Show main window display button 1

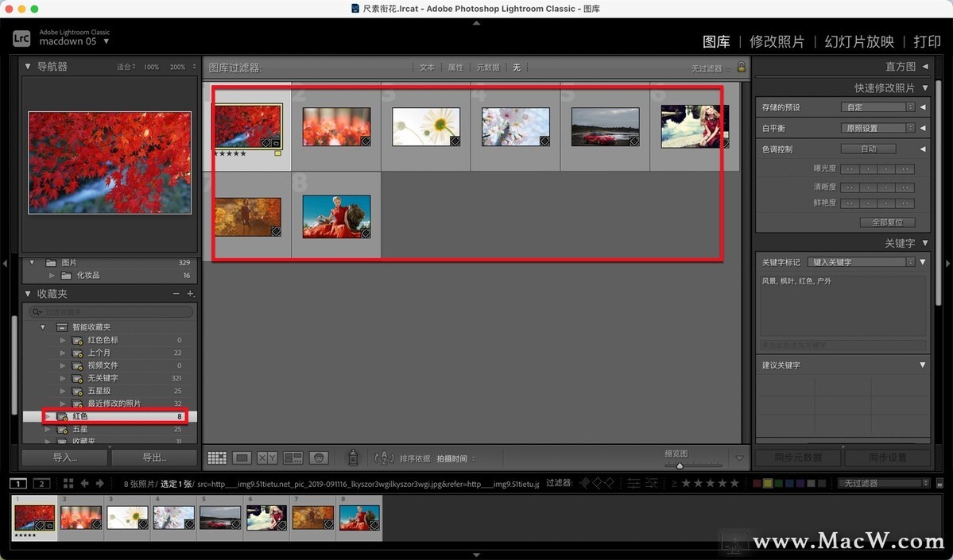tap(18, 484)
